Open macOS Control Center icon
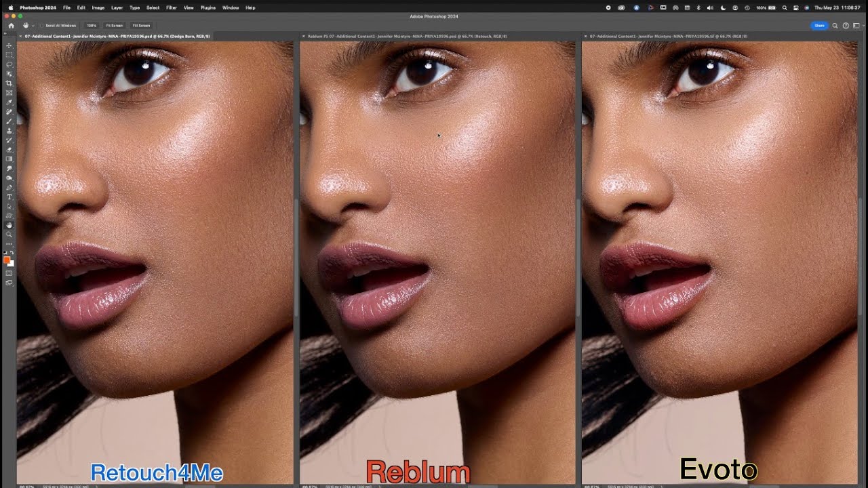Image resolution: width=868 pixels, height=488 pixels. coord(795,7)
